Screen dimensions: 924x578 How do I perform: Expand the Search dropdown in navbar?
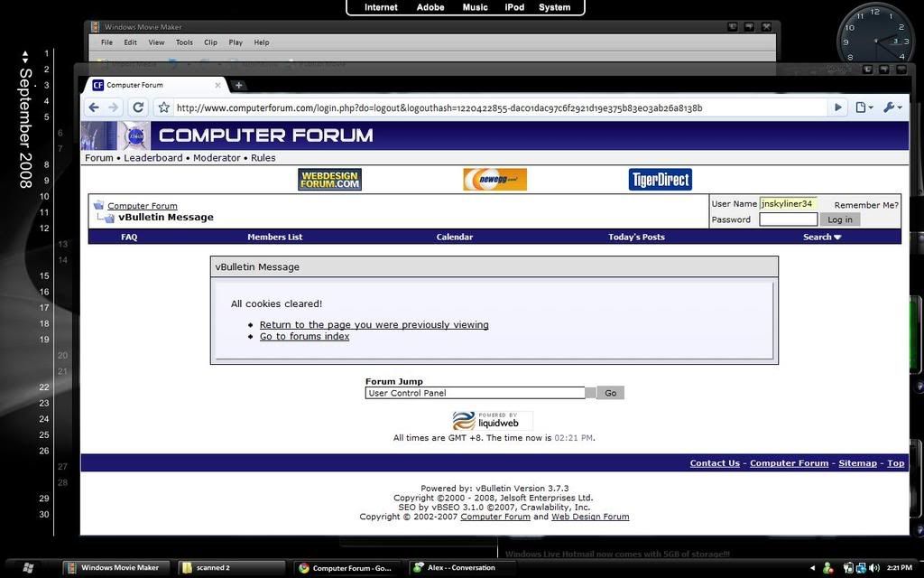pos(822,238)
